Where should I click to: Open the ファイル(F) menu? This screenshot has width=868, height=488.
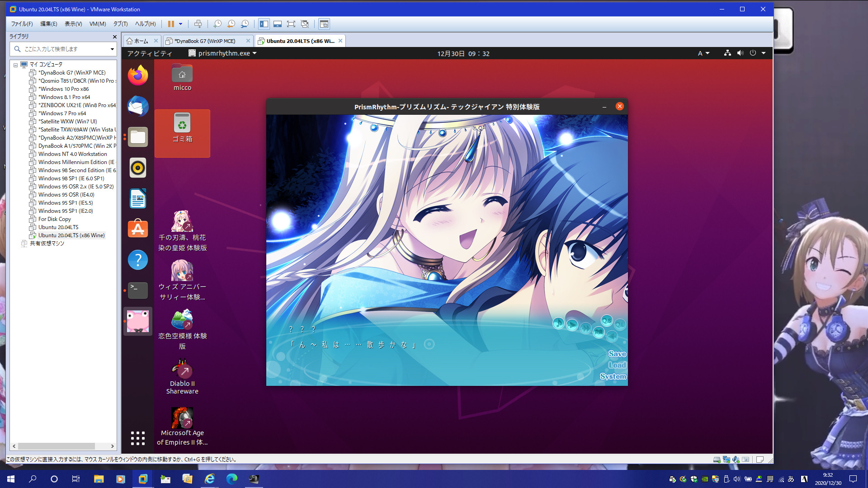pyautogui.click(x=22, y=24)
